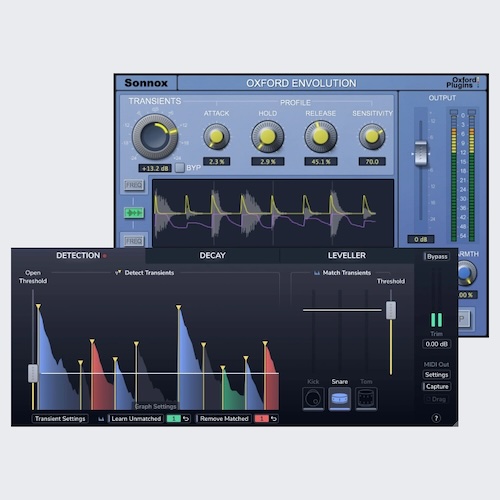Toggle the transients BYP bypass box
This screenshot has height=500, width=500.
(x=180, y=168)
